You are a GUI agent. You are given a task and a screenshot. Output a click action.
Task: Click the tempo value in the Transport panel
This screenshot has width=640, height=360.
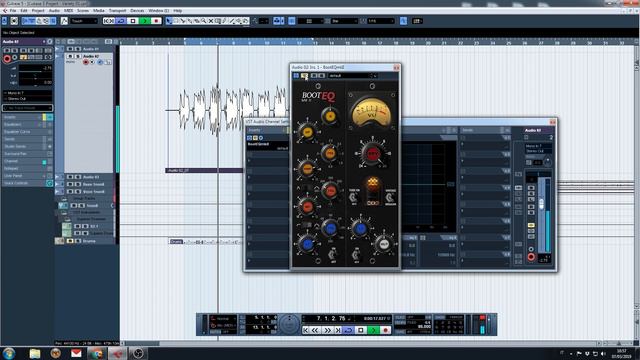coord(424,327)
